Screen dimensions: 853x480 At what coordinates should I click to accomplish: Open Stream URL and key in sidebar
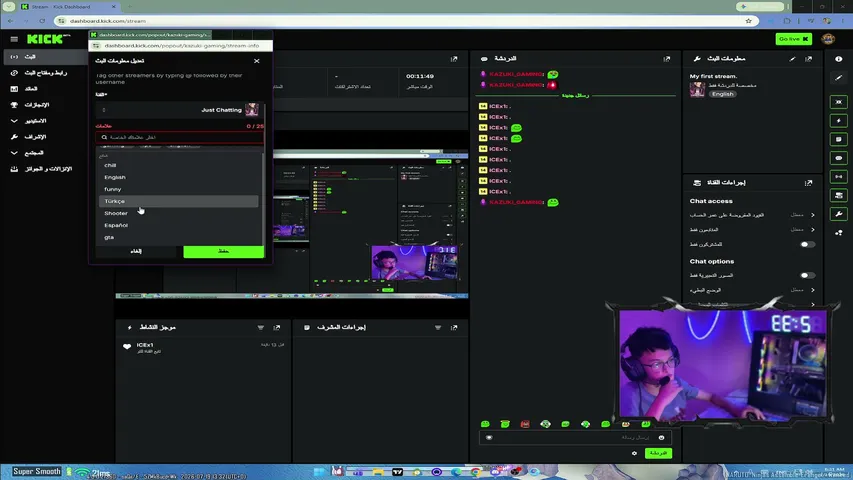point(44,72)
